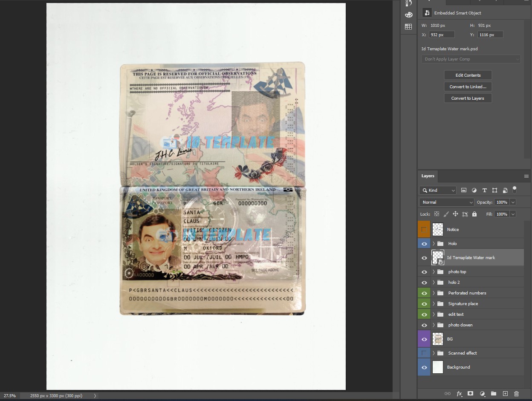Screen dimensions: 532x401
Task: Hide the Id Temaplate Water mark layer
Action: (x=424, y=258)
